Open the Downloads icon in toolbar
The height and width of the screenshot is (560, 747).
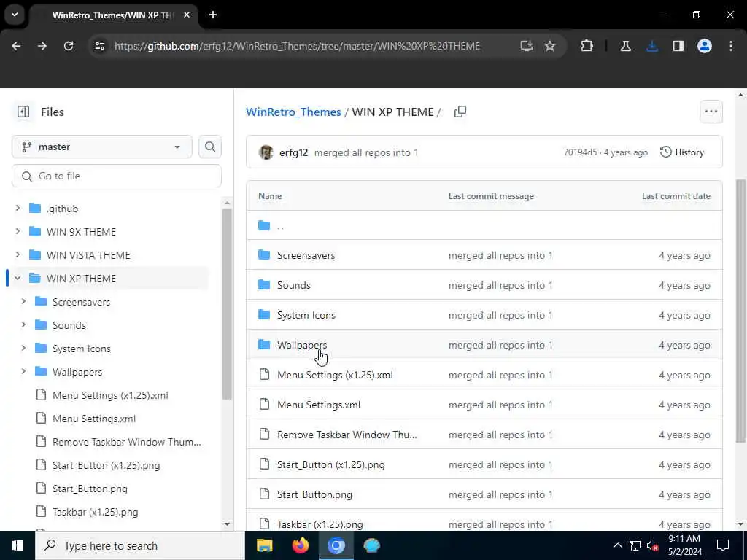[652, 46]
